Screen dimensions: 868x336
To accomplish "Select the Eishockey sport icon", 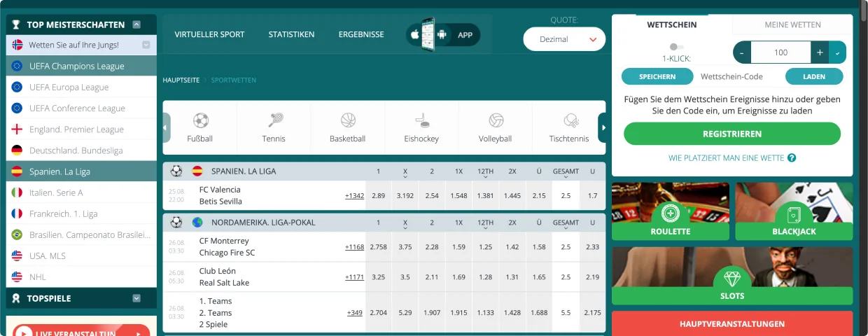I will [421, 120].
